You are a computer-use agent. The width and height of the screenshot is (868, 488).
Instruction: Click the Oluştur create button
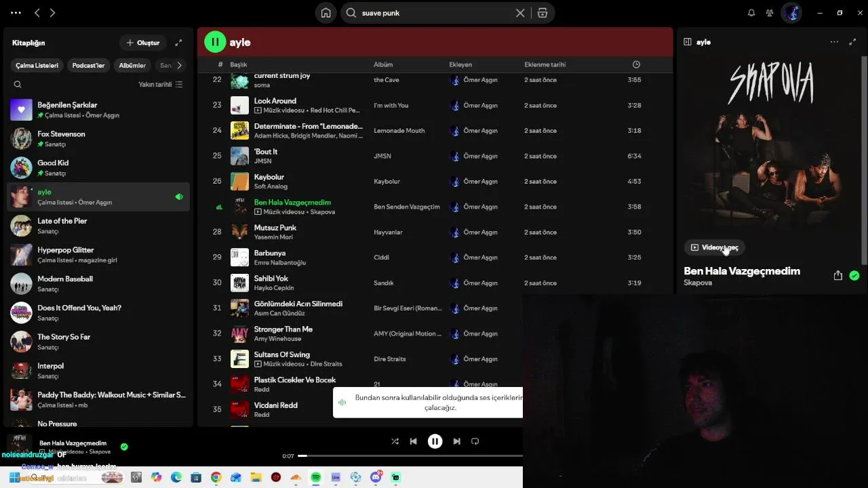click(x=143, y=43)
